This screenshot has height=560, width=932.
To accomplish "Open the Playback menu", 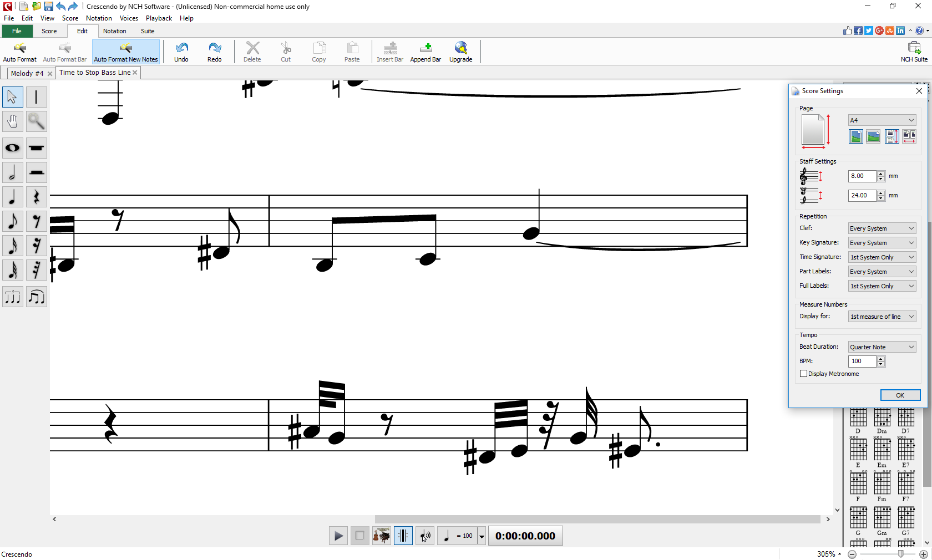I will [x=159, y=18].
